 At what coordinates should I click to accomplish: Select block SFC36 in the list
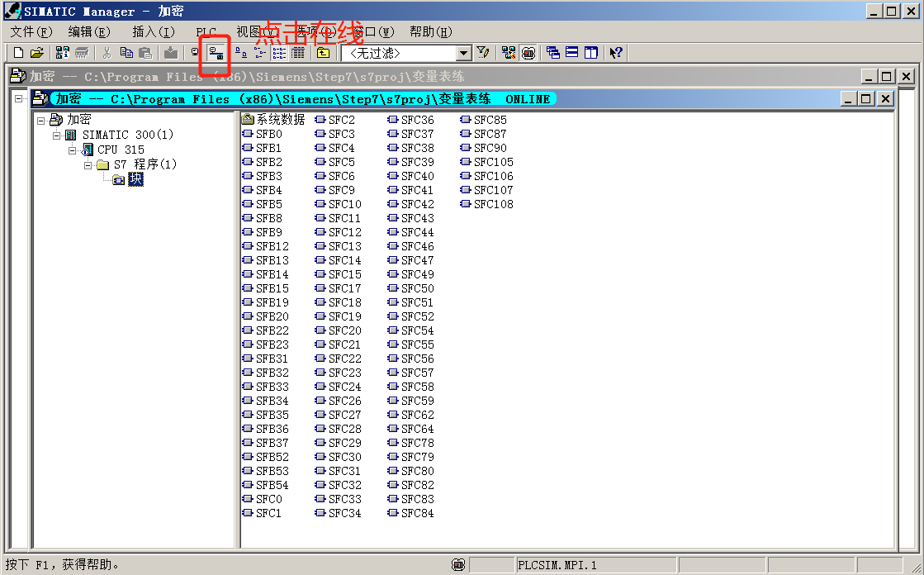(x=418, y=120)
